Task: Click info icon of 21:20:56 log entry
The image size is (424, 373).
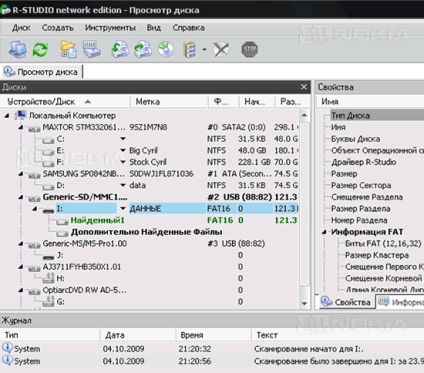Action: 7,360
